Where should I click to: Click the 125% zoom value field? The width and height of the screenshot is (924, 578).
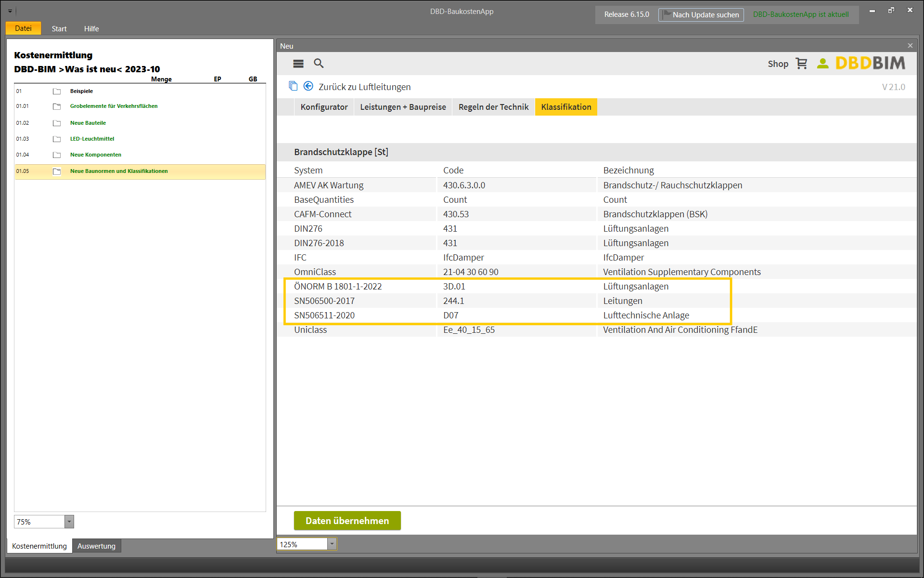point(302,544)
